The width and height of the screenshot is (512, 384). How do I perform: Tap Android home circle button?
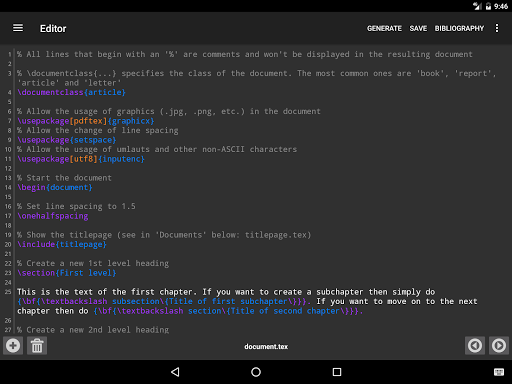[x=256, y=372]
